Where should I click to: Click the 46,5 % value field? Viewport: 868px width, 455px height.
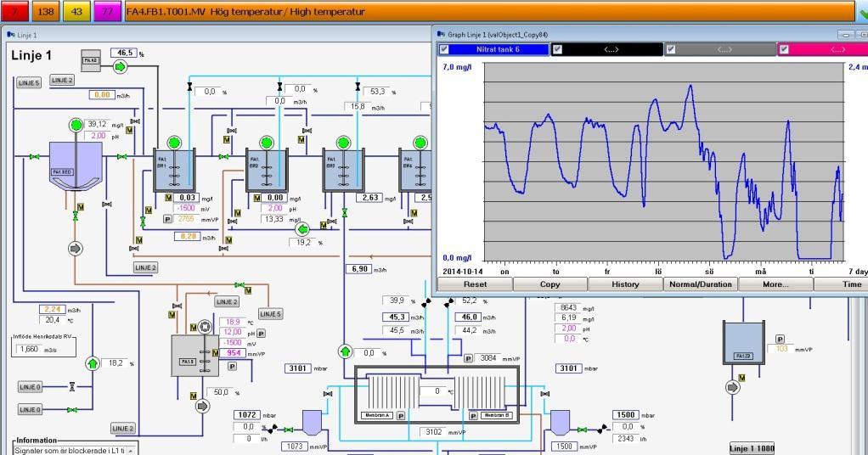[x=124, y=53]
